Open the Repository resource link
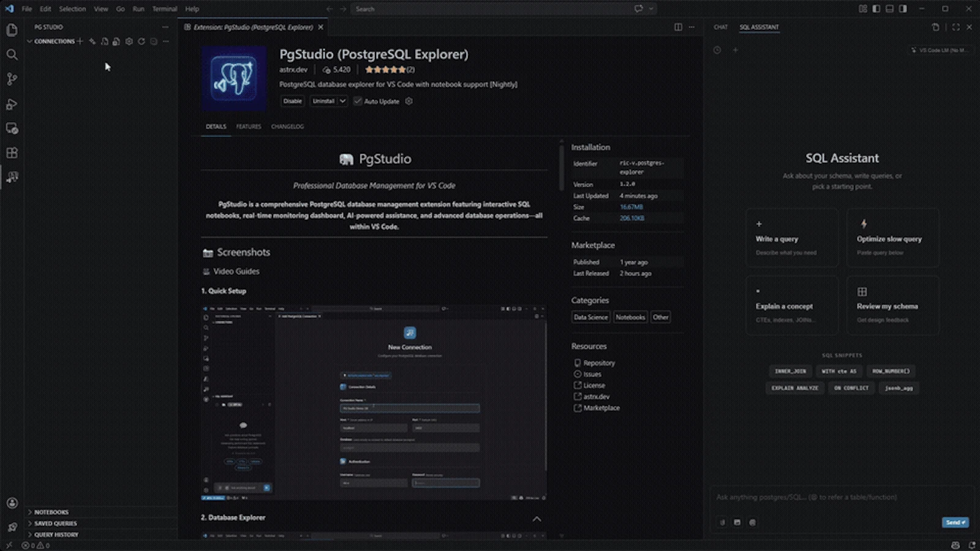Image resolution: width=980 pixels, height=551 pixels. coord(598,363)
